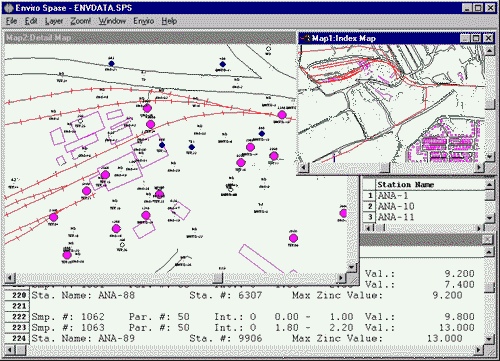Select station ANA-11 in the list
Viewport: 500px width, 361px height.
coord(396,217)
